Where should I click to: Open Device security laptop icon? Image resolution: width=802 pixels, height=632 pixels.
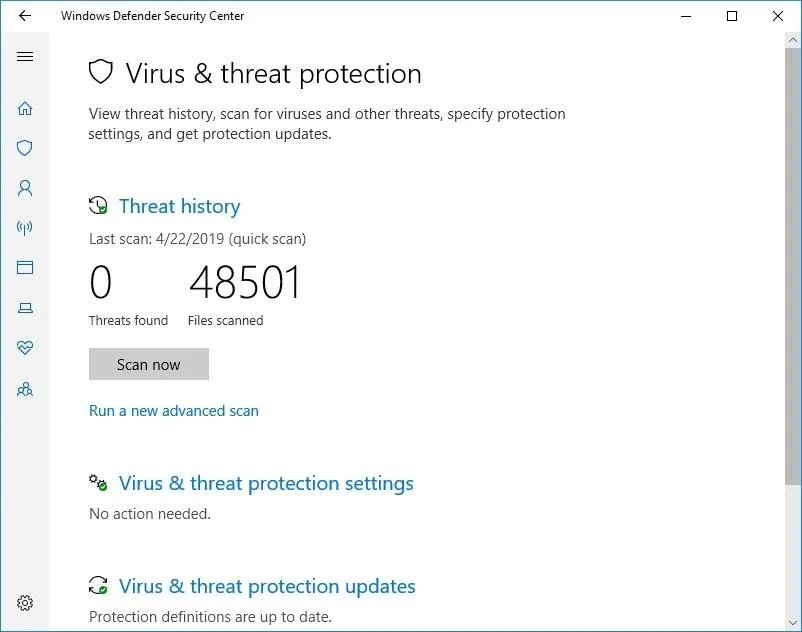coord(25,308)
